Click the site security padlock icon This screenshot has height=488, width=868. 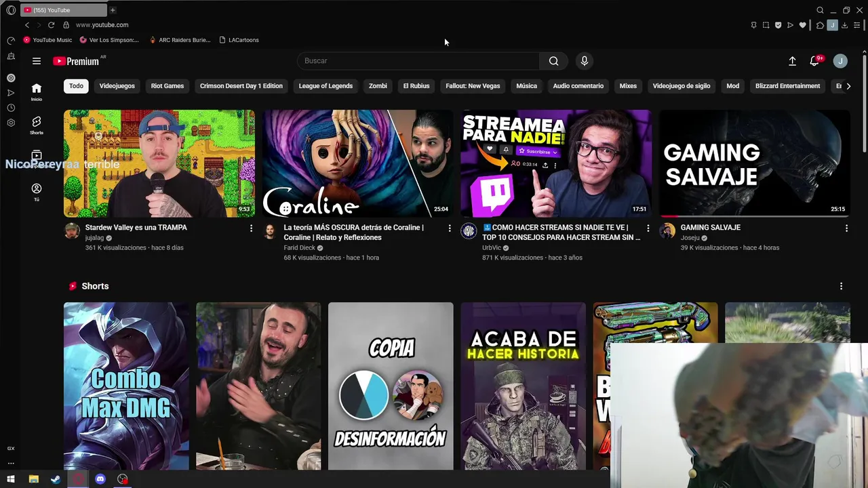[x=66, y=25]
